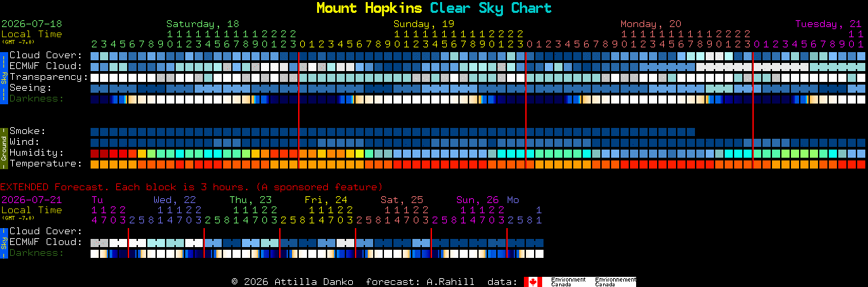Click the extended forecast ECMWF Cloud label
The height and width of the screenshot is (287, 868).
point(46,242)
